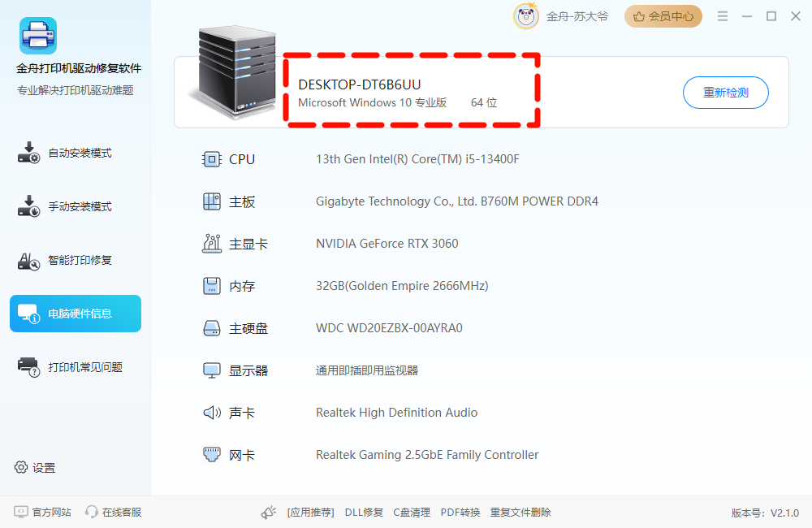812x528 pixels.
Task: Click the 声卡 speaker icon
Action: tap(211, 413)
